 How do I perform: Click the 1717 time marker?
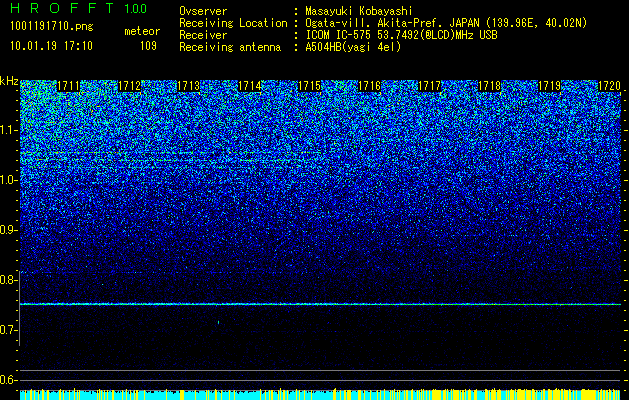429,86
